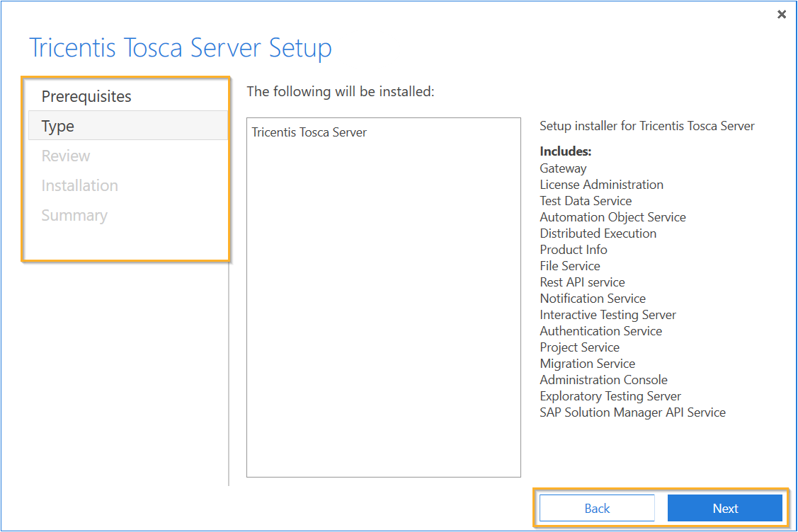The height and width of the screenshot is (532, 798).
Task: Click Automation Object Service entry
Action: click(612, 217)
